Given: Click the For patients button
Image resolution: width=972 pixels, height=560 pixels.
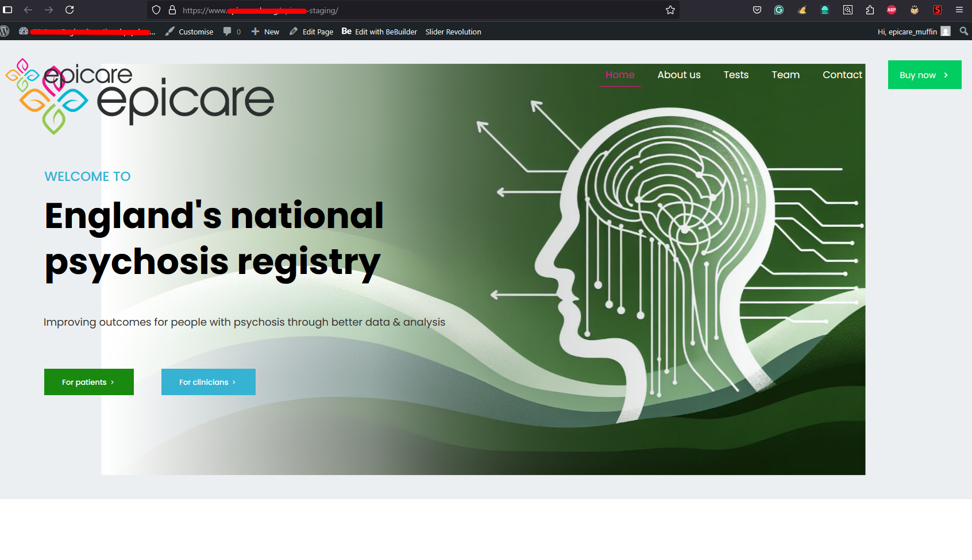Looking at the screenshot, I should [89, 382].
